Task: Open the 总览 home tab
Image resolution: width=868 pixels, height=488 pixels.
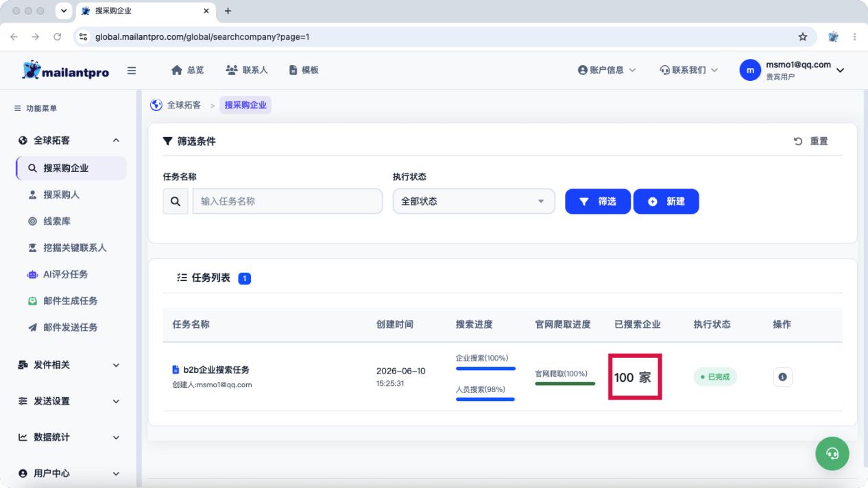Action: (x=188, y=70)
